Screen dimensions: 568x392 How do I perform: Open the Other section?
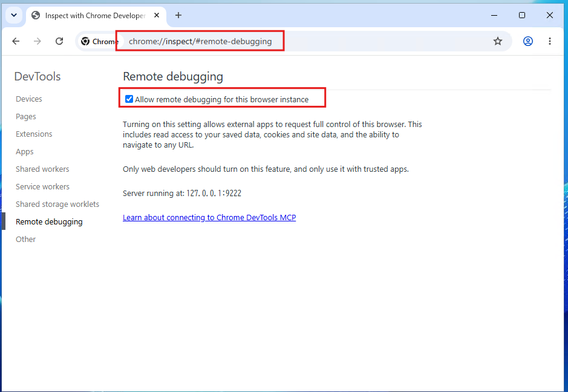(x=26, y=239)
